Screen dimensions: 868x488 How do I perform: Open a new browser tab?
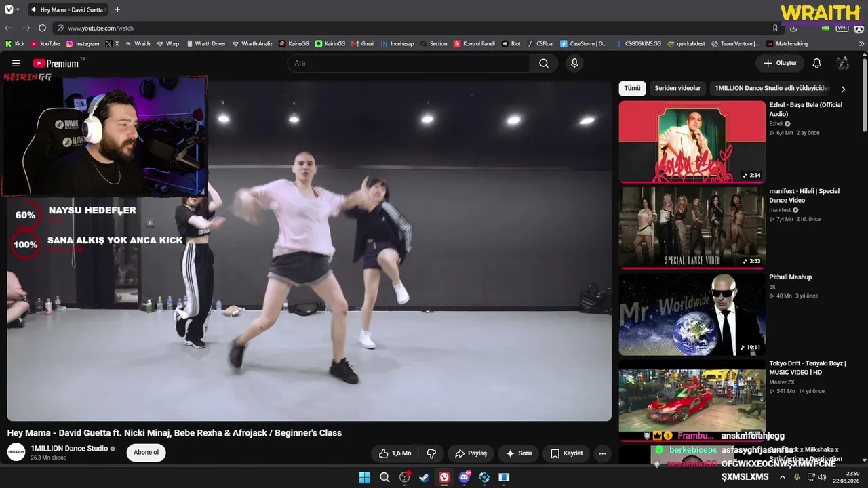coord(117,9)
